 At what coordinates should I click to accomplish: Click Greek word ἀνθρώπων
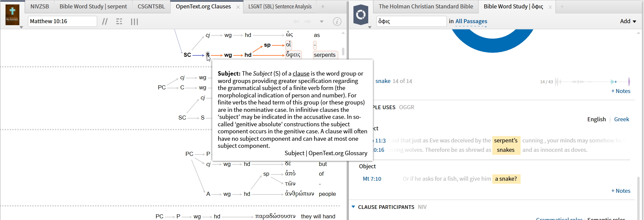pos(300,194)
